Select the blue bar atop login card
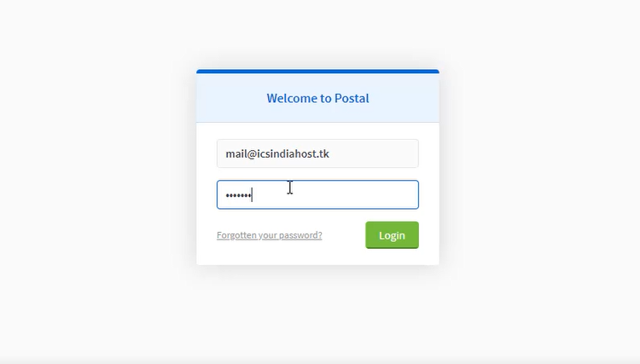The image size is (640, 364). (317, 72)
